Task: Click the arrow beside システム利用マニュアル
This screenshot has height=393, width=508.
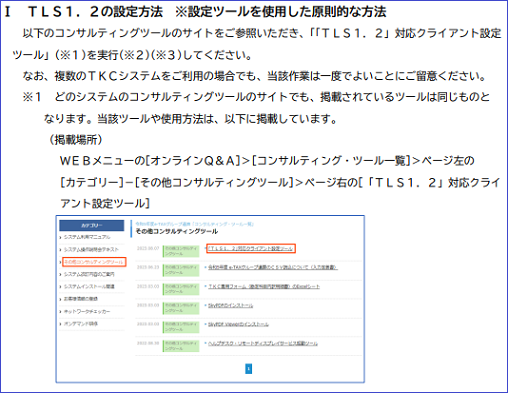Action: tap(61, 237)
